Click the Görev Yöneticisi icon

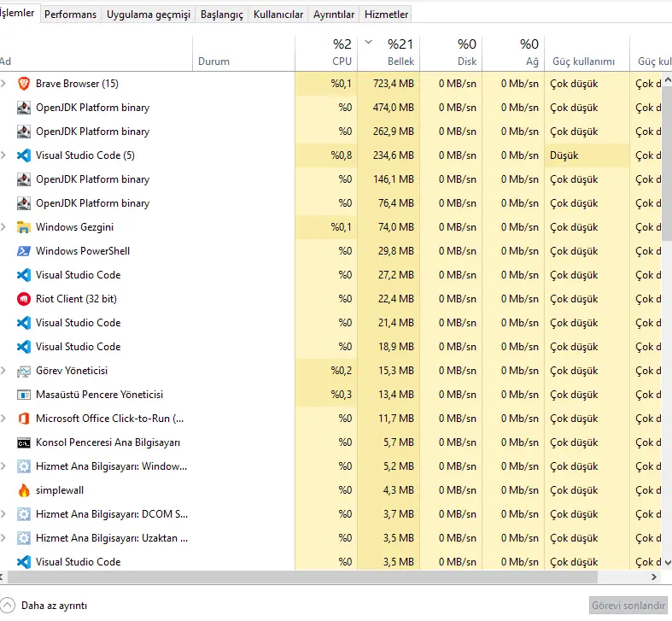[24, 371]
